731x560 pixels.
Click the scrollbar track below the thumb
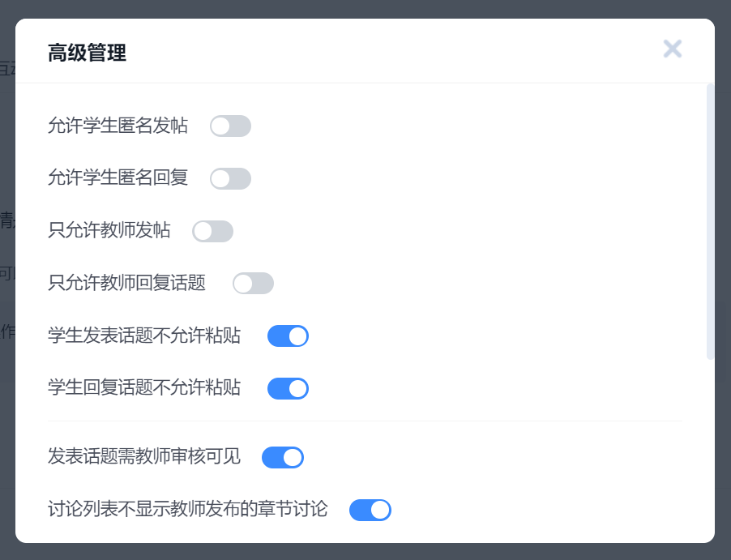[711, 446]
